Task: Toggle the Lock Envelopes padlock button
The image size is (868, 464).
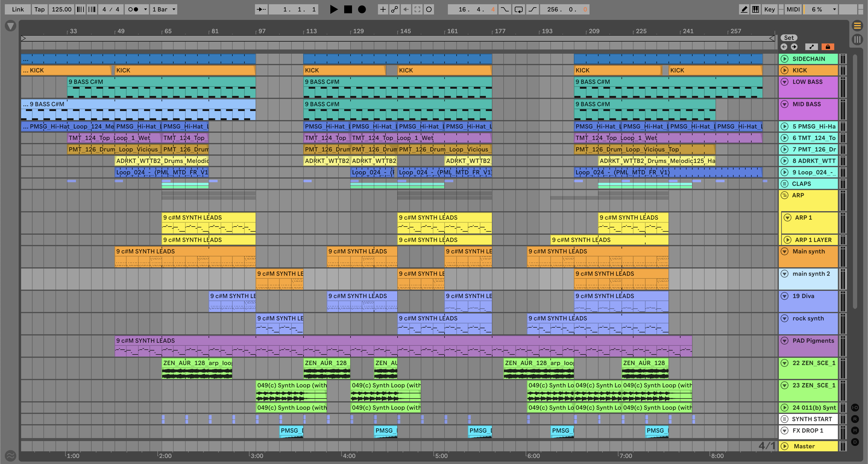Action: coord(828,47)
